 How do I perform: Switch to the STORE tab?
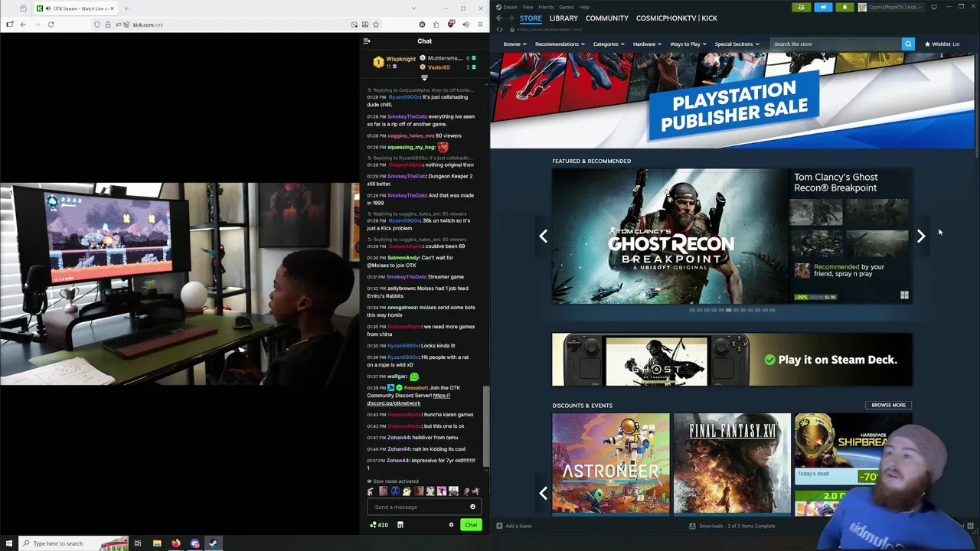531,18
